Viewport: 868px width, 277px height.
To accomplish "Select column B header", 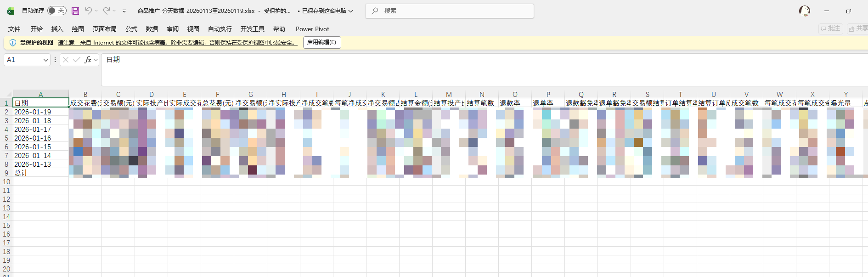I will [x=85, y=94].
